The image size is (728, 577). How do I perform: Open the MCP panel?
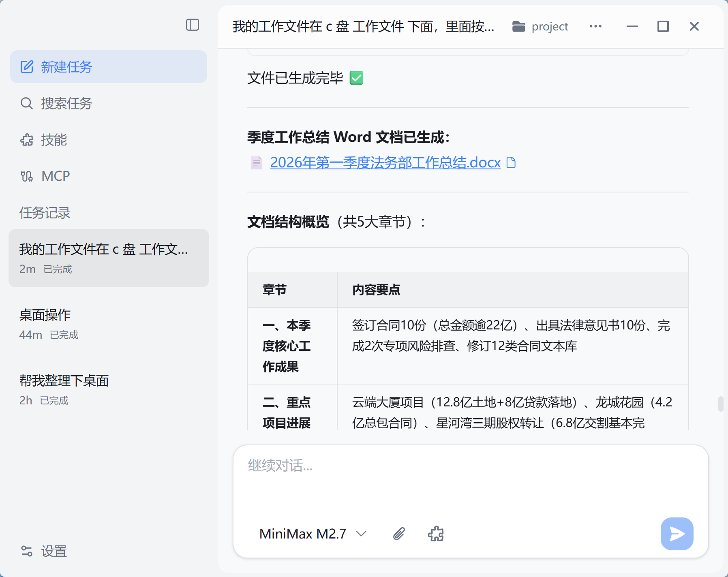pos(27,176)
